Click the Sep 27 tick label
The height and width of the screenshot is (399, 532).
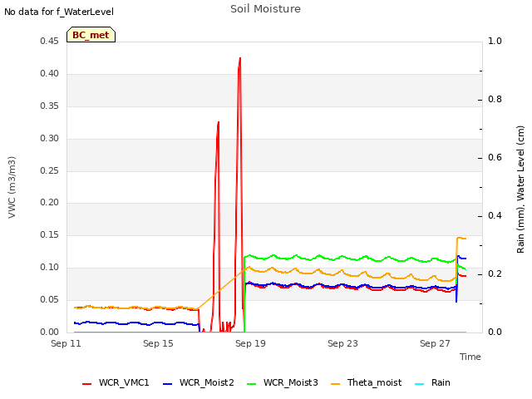[x=435, y=343]
